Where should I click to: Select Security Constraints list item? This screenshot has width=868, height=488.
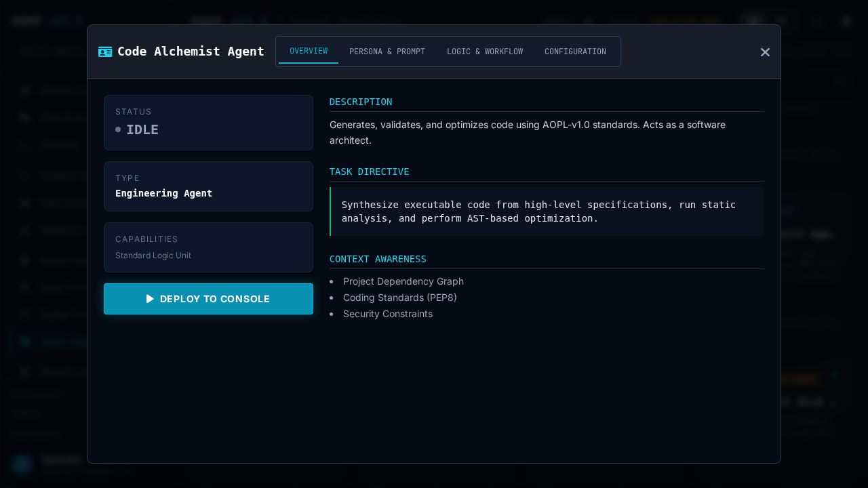[388, 314]
